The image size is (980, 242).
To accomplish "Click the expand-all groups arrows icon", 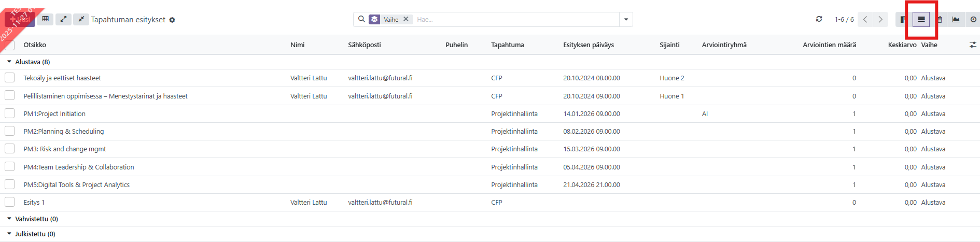I will pos(63,19).
